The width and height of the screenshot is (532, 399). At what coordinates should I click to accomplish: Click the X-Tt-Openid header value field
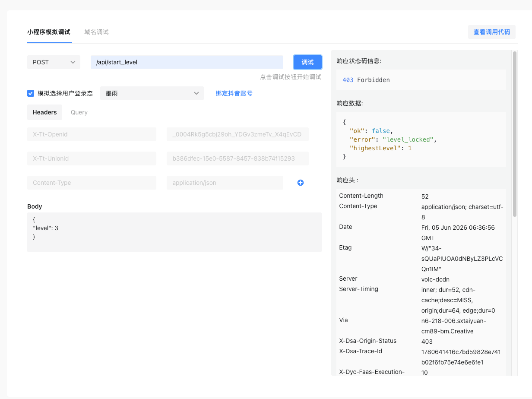237,134
